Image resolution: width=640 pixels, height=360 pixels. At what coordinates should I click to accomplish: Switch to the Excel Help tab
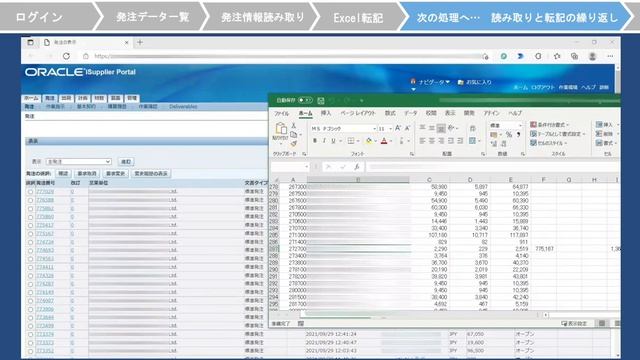(515, 113)
